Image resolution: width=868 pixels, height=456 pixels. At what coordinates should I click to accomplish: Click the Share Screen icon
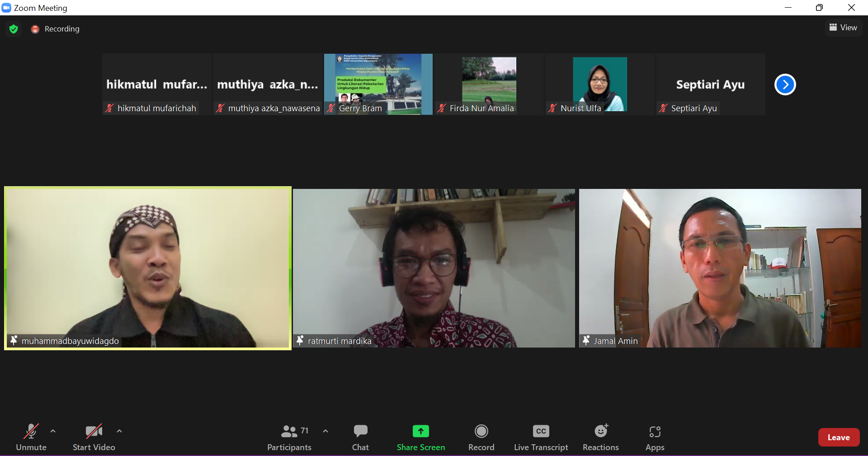420,432
